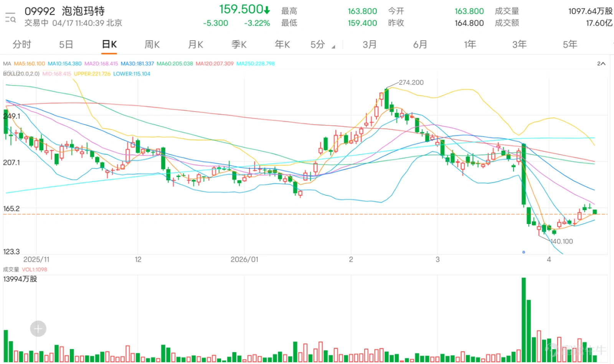Click the 1097.64万股 volume value
Screen dimensions: 614x364
coord(590,11)
